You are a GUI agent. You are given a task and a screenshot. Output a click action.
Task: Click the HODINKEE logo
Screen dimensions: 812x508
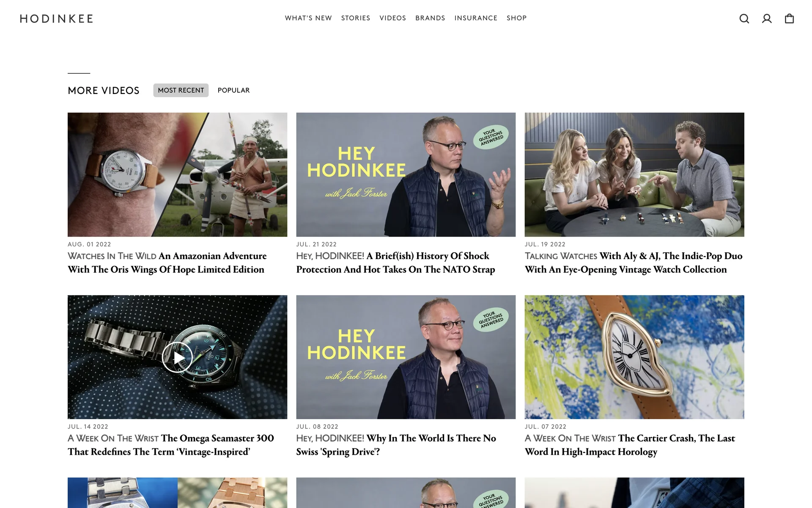tap(56, 19)
